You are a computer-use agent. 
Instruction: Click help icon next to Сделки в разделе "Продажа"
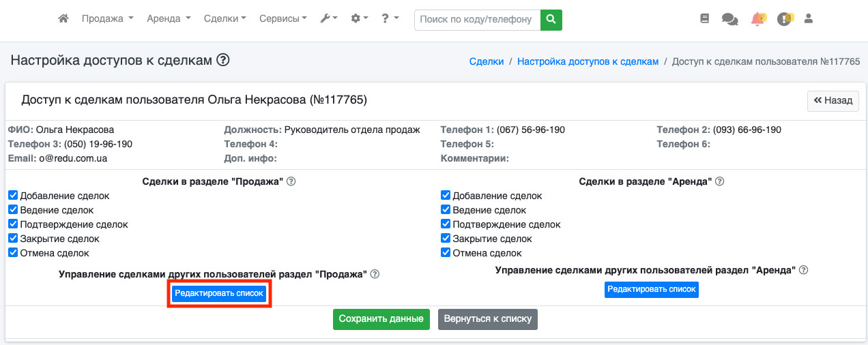291,181
